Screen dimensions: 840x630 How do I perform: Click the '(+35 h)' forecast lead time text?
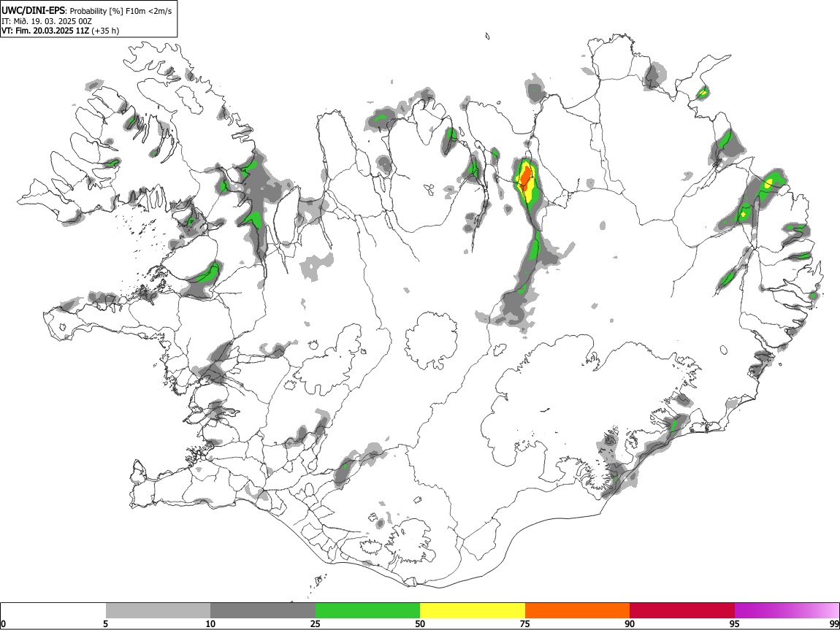(x=105, y=31)
